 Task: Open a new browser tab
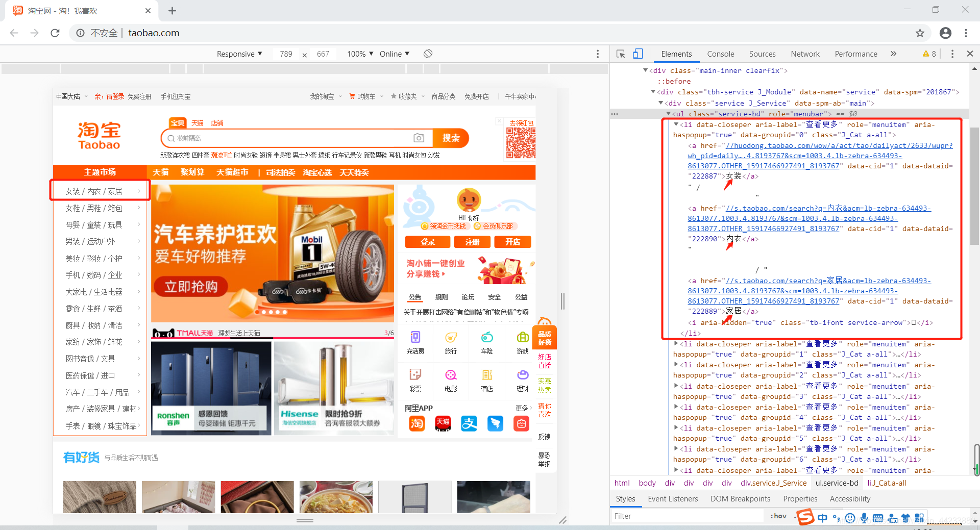pyautogui.click(x=172, y=11)
